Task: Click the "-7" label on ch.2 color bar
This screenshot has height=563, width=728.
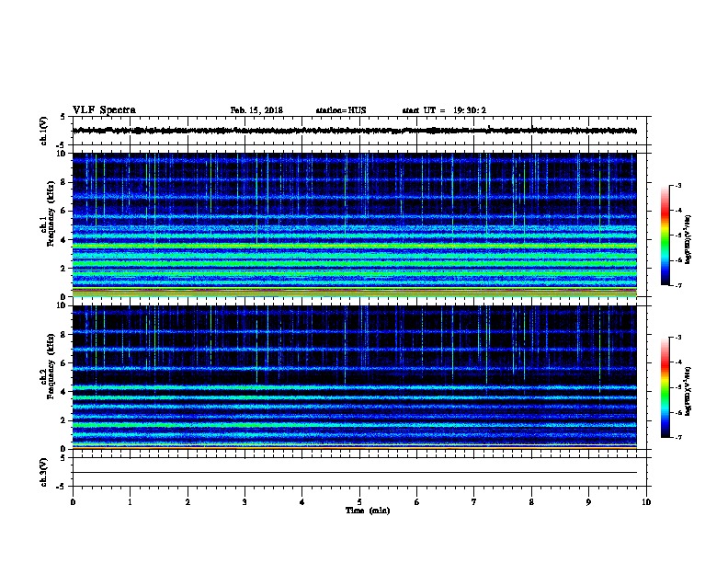Action: click(x=677, y=438)
